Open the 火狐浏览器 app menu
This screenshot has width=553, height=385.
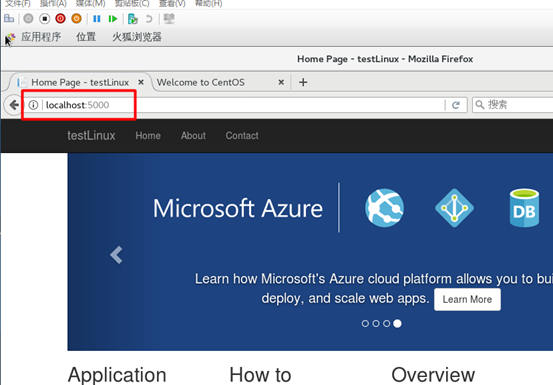point(137,37)
